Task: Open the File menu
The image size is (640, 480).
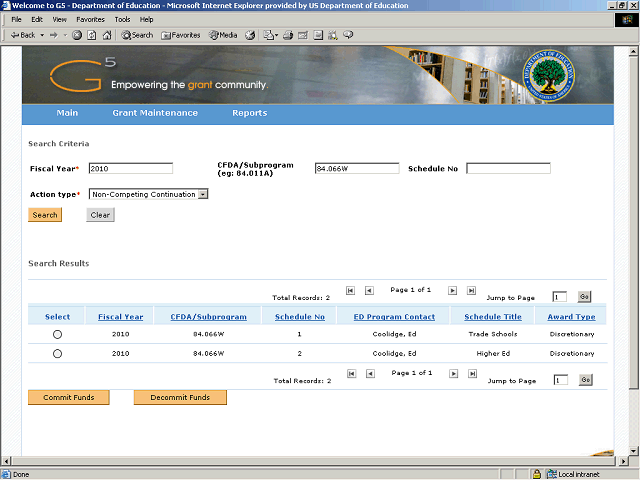Action: 16,20
